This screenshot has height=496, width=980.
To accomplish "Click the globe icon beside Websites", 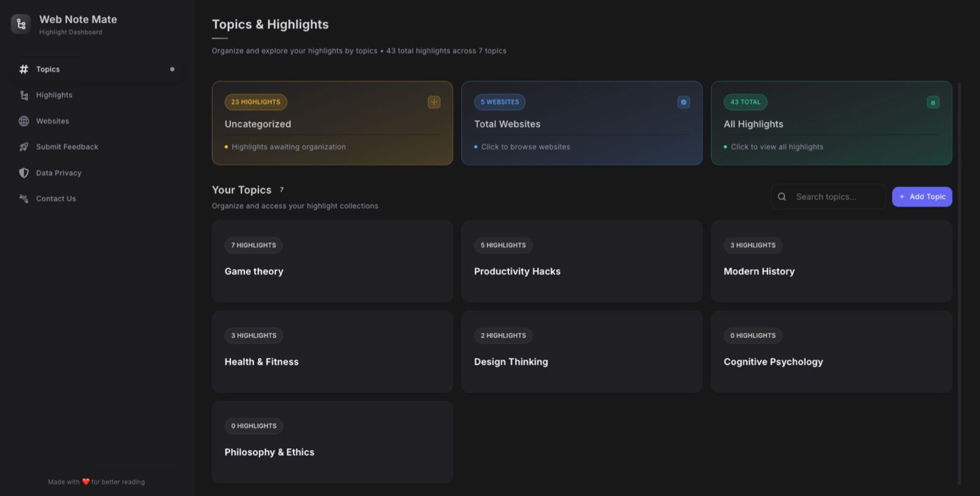I will coord(24,121).
